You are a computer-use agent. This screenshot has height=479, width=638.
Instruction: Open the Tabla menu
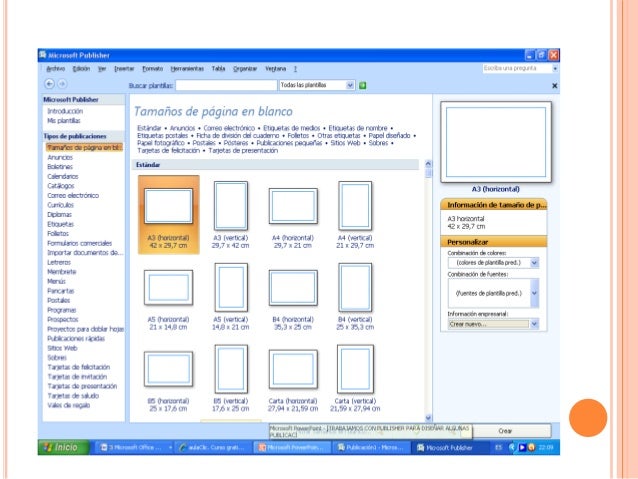pyautogui.click(x=218, y=69)
